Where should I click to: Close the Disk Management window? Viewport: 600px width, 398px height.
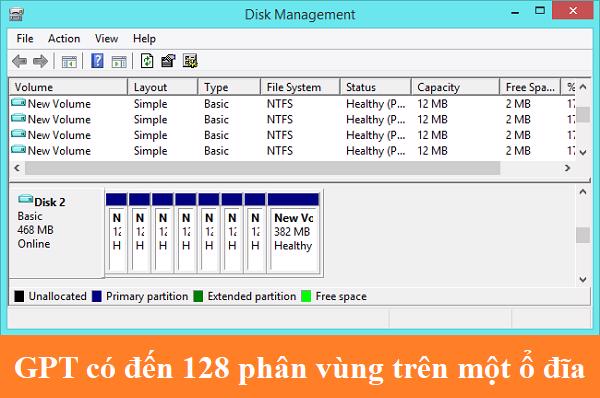click(573, 11)
